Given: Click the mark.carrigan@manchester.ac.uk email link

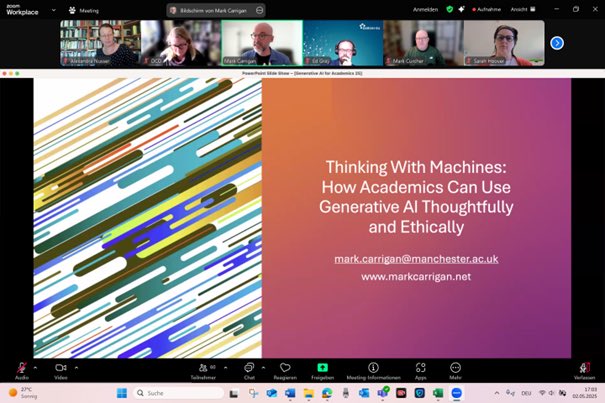Looking at the screenshot, I should (x=416, y=259).
